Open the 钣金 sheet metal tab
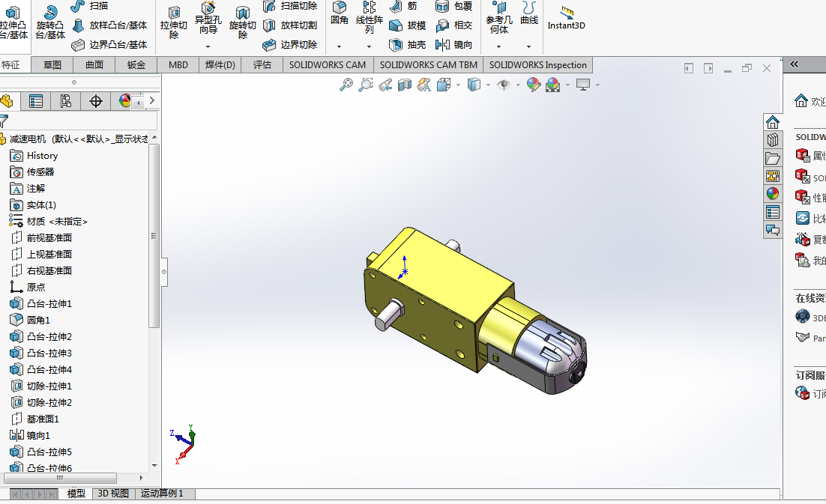Screen dimensions: 826x504 pos(136,64)
